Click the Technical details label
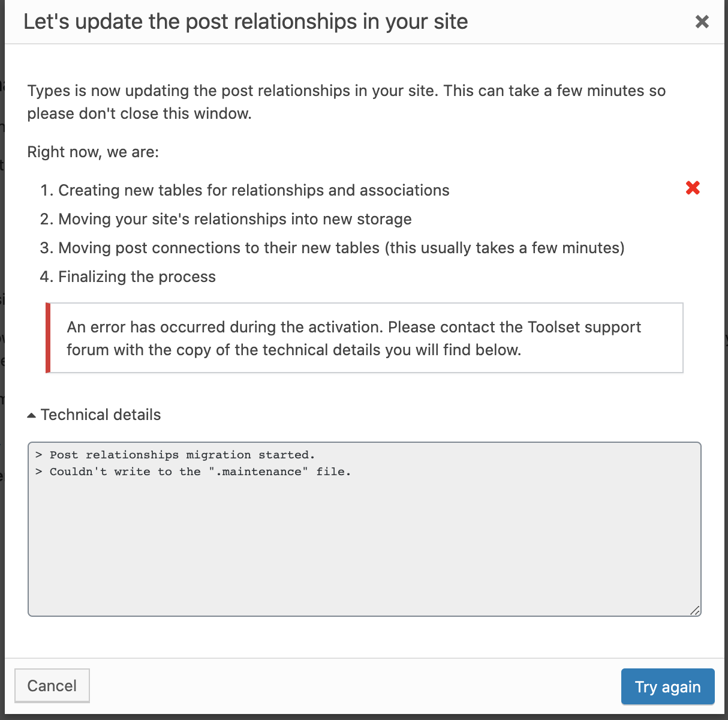Image resolution: width=728 pixels, height=720 pixels. [x=101, y=415]
